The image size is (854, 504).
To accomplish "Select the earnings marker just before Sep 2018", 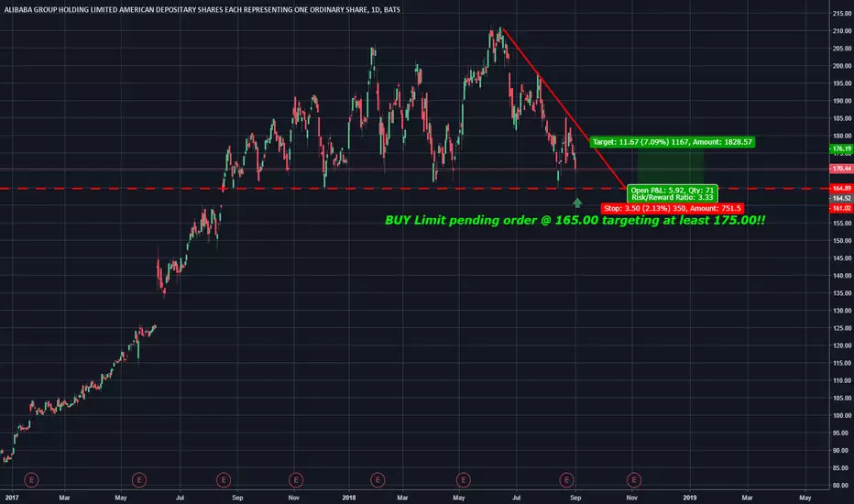I will click(566, 480).
